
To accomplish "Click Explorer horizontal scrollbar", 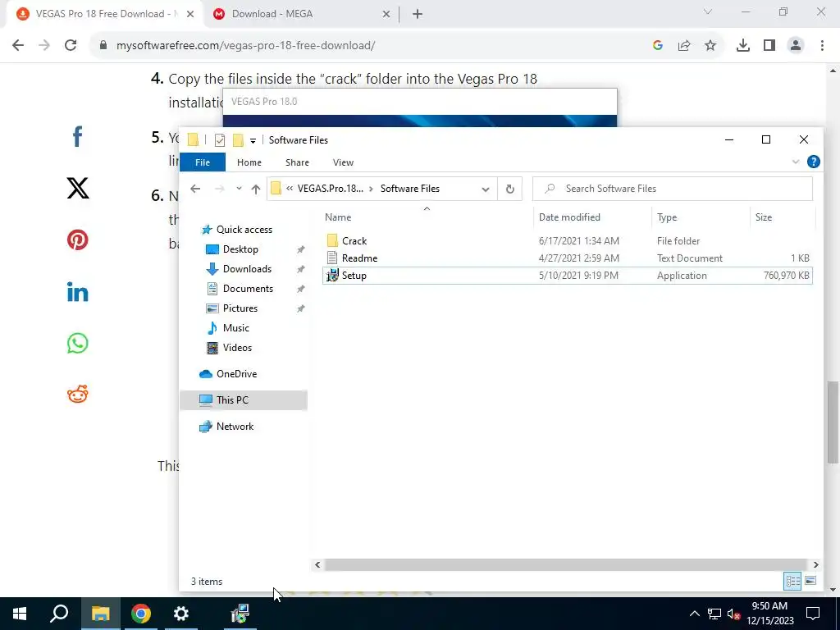I will point(565,564).
